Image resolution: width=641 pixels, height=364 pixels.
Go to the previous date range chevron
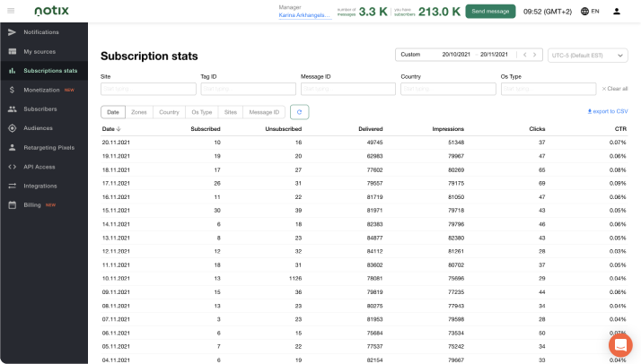[525, 55]
